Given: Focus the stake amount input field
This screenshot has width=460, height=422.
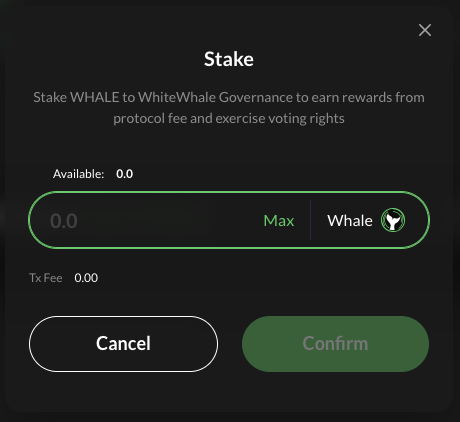Looking at the screenshot, I should pos(150,220).
